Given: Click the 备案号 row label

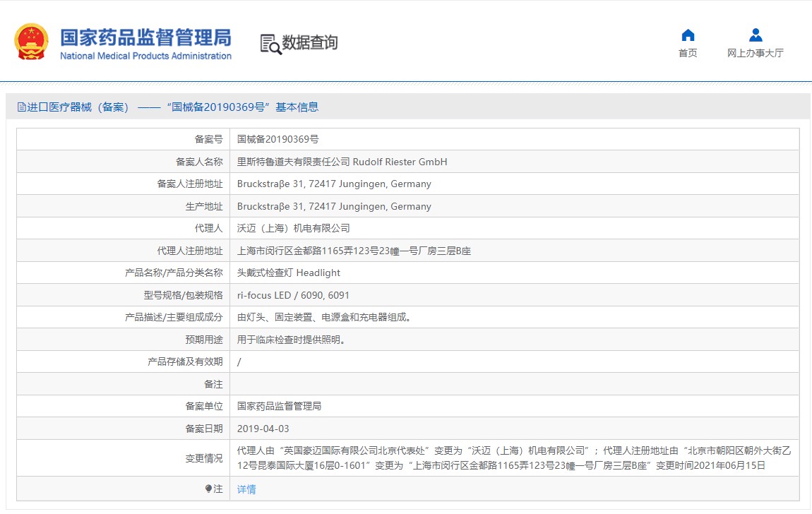Looking at the screenshot, I should 209,139.
